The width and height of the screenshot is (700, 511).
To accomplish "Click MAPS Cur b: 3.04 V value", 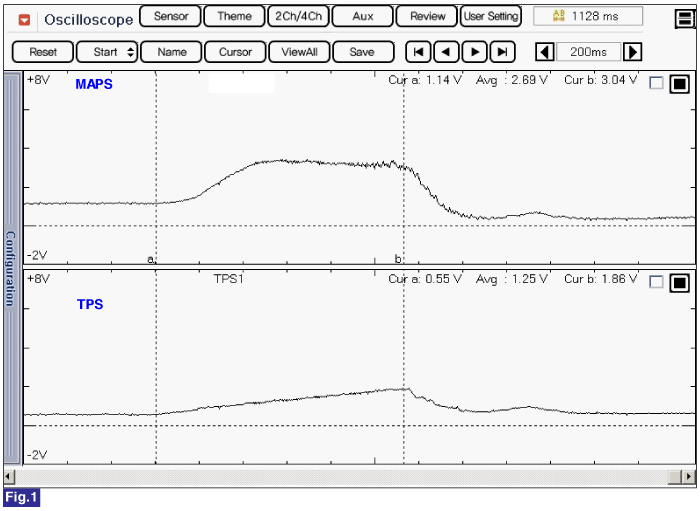I will pyautogui.click(x=600, y=80).
